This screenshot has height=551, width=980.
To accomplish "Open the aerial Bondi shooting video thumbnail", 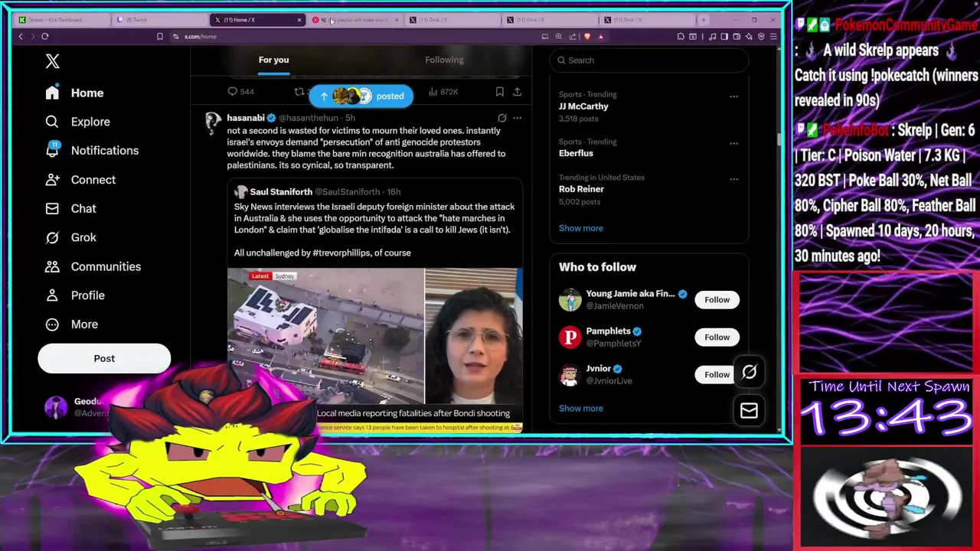I will click(325, 336).
